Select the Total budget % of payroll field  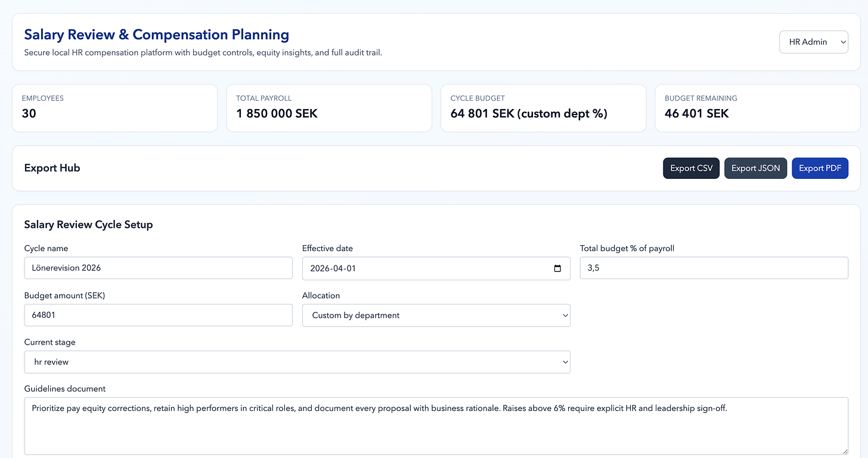[x=714, y=268]
